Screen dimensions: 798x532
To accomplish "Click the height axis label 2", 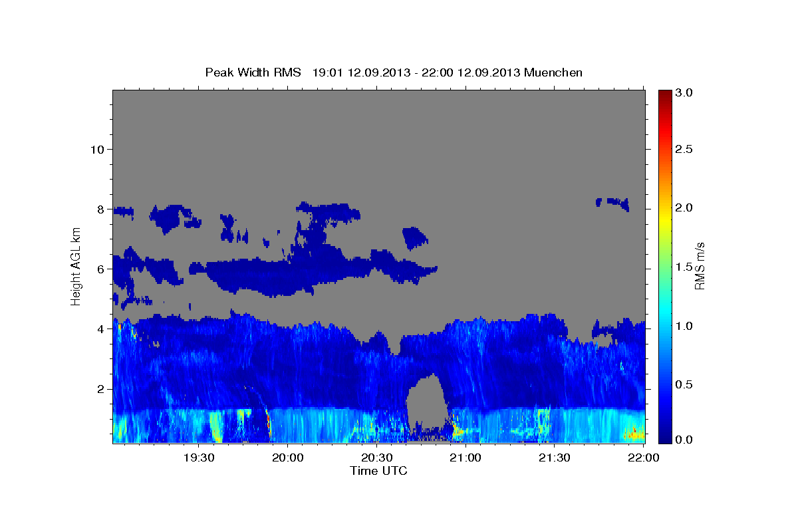I will (x=100, y=388).
